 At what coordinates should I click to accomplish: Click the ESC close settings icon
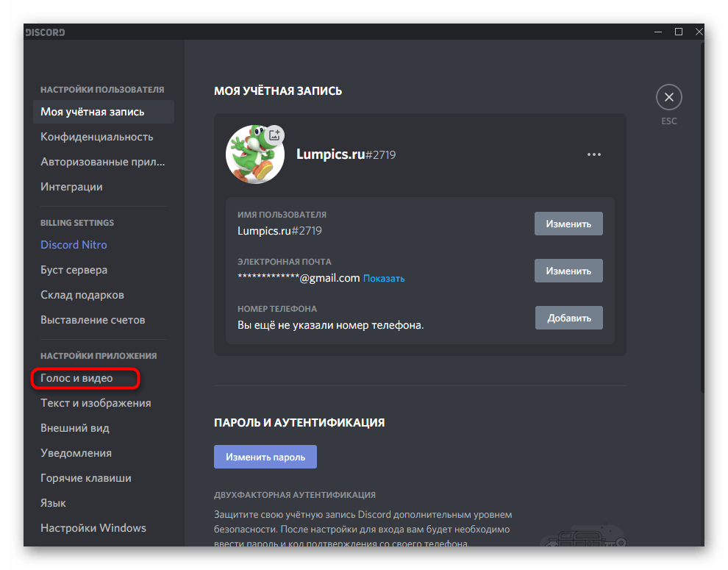(x=668, y=97)
